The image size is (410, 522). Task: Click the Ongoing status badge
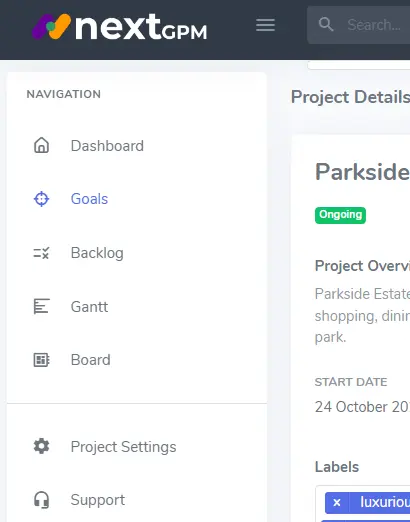pos(340,215)
